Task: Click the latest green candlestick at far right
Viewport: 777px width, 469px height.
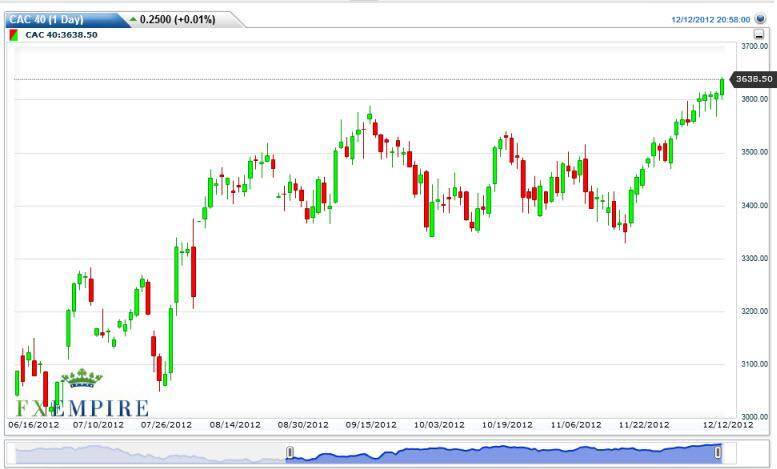Action: coord(722,85)
